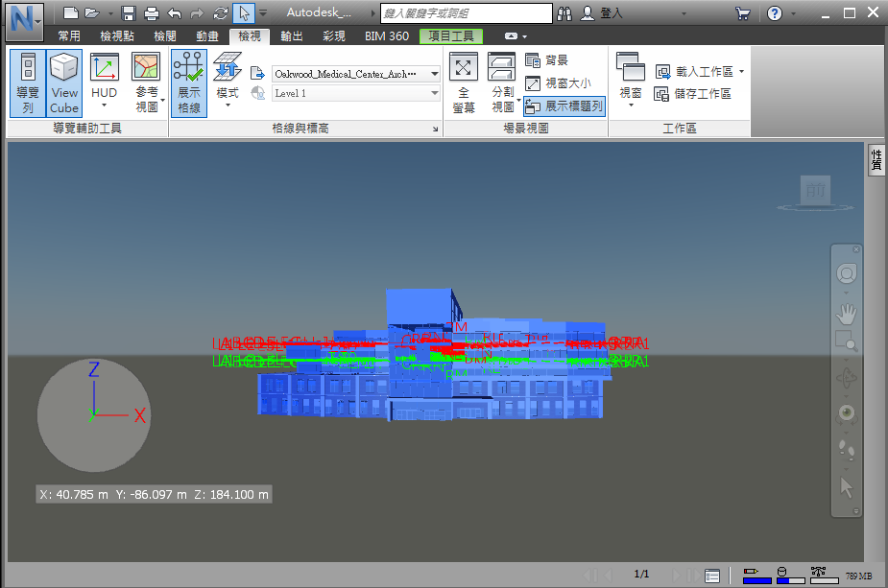The image size is (888, 588).
Task: Open Help via the question mark icon
Action: point(774,13)
